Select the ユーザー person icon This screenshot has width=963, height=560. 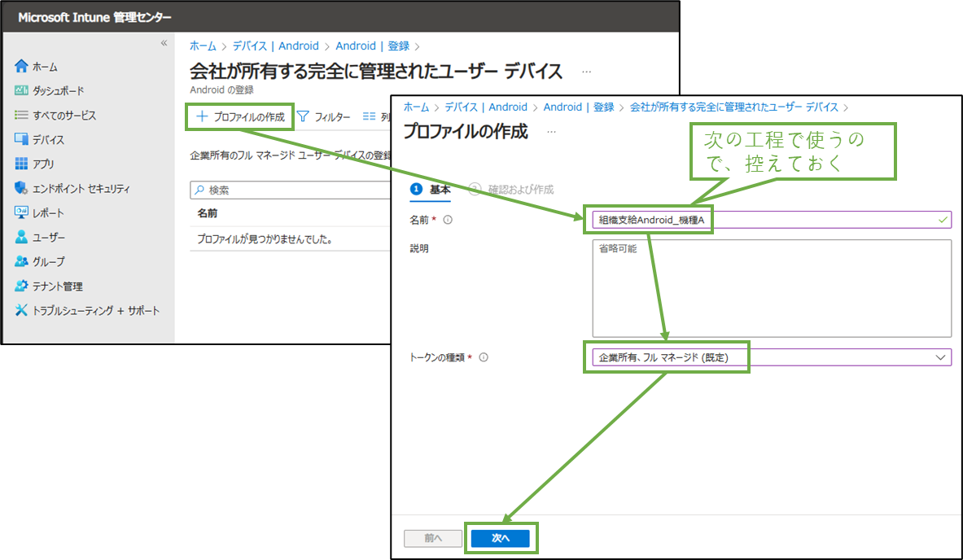click(21, 237)
